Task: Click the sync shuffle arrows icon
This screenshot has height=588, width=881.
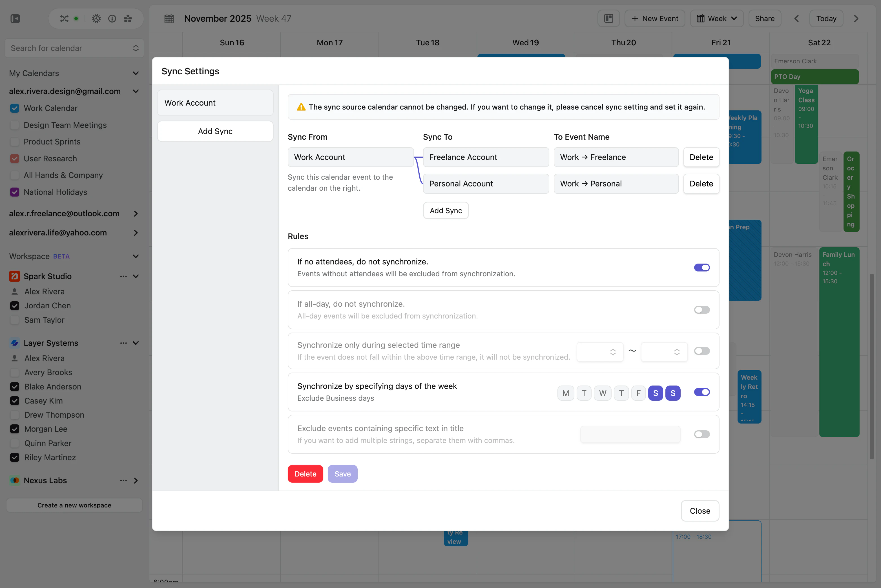Action: [x=64, y=18]
